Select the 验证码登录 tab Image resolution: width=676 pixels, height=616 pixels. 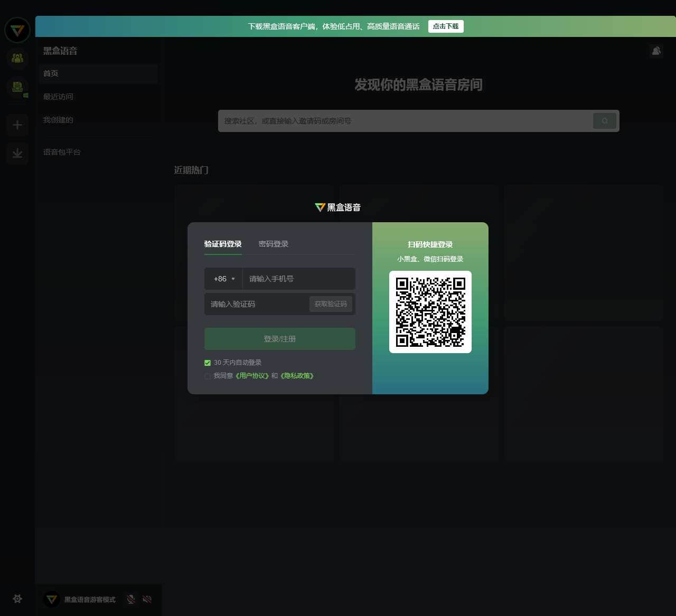223,244
